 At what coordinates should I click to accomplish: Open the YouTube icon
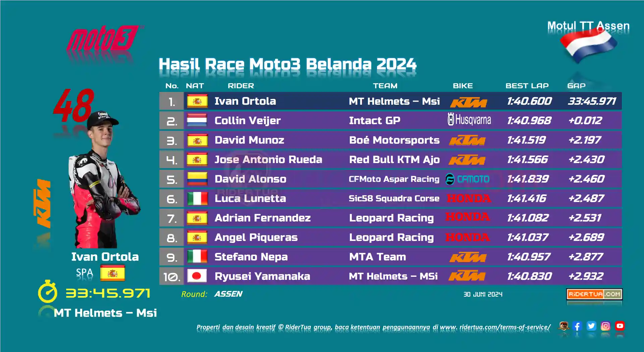coord(620,326)
